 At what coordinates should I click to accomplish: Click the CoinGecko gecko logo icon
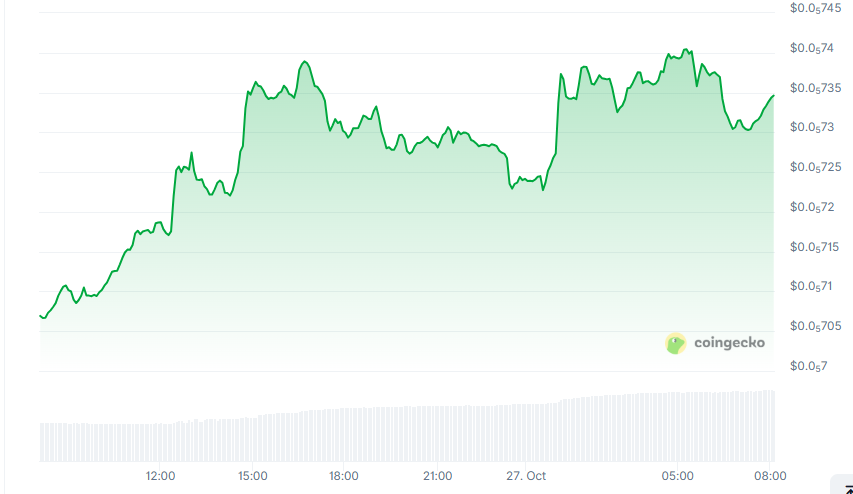pos(676,343)
